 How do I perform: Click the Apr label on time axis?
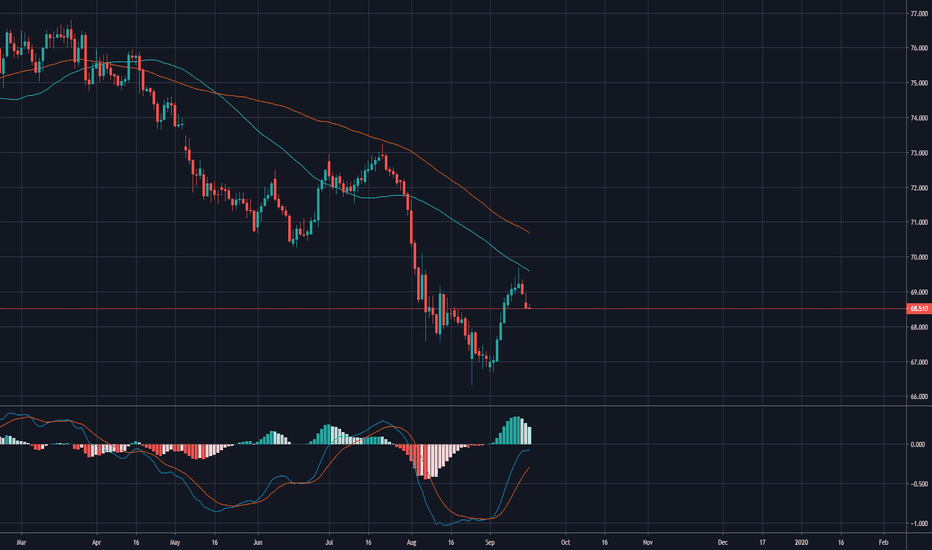coord(96,542)
